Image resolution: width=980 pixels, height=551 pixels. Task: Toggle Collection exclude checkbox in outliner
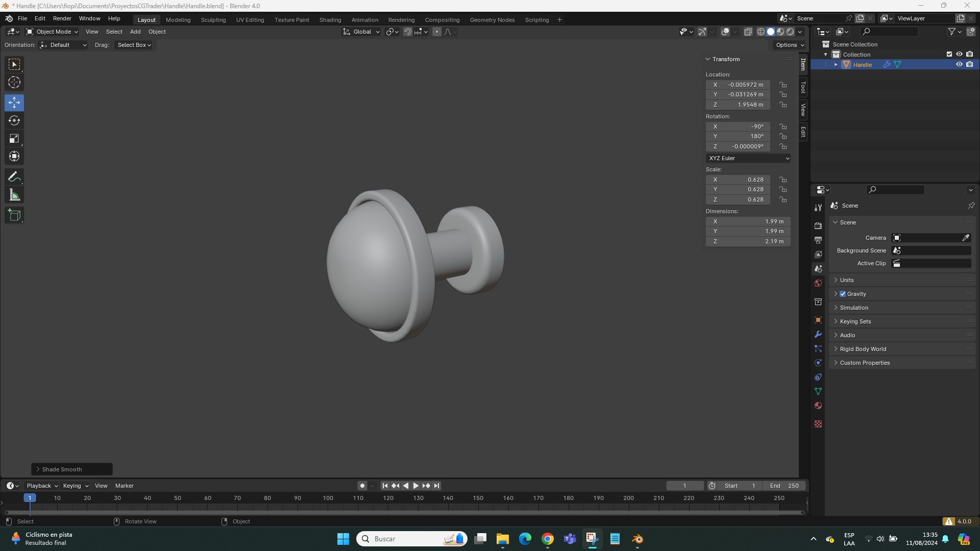(949, 54)
